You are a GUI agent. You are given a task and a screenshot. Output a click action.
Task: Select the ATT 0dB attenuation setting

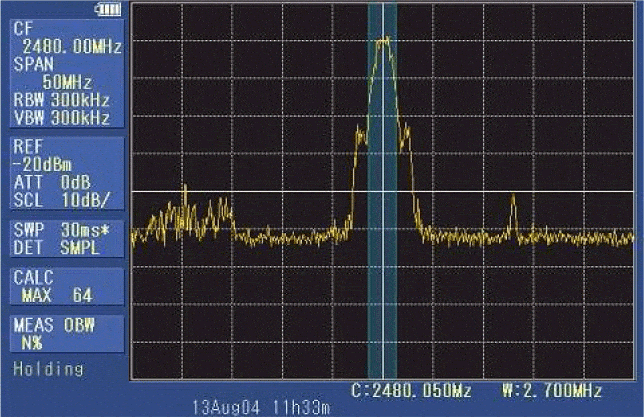[52, 182]
